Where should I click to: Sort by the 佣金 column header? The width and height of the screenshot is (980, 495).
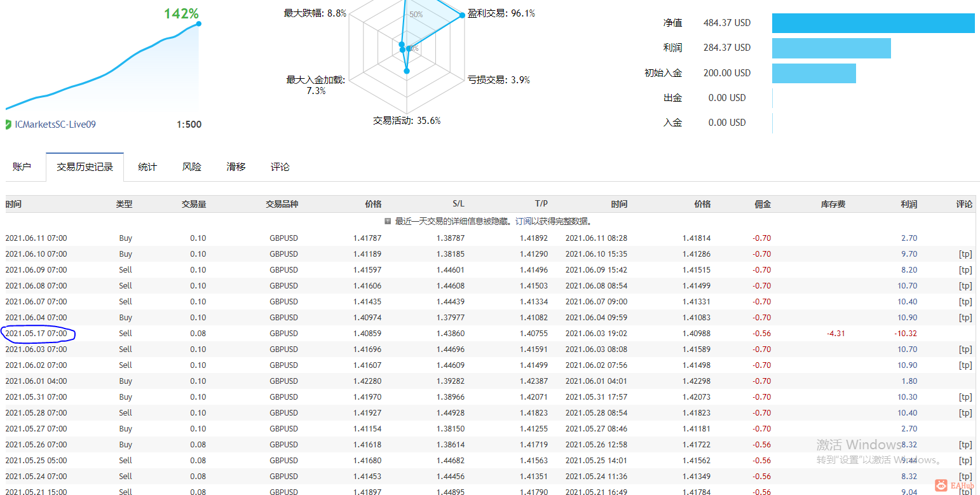[x=763, y=204]
